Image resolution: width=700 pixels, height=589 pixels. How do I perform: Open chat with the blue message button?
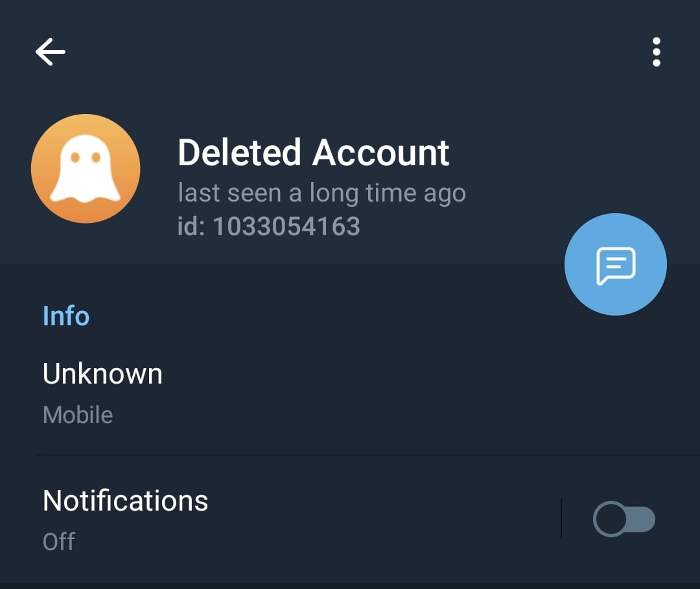[615, 264]
